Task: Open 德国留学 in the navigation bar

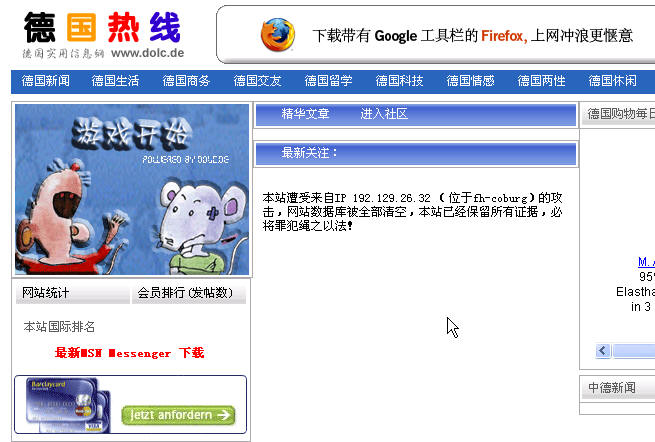Action: pos(328,81)
